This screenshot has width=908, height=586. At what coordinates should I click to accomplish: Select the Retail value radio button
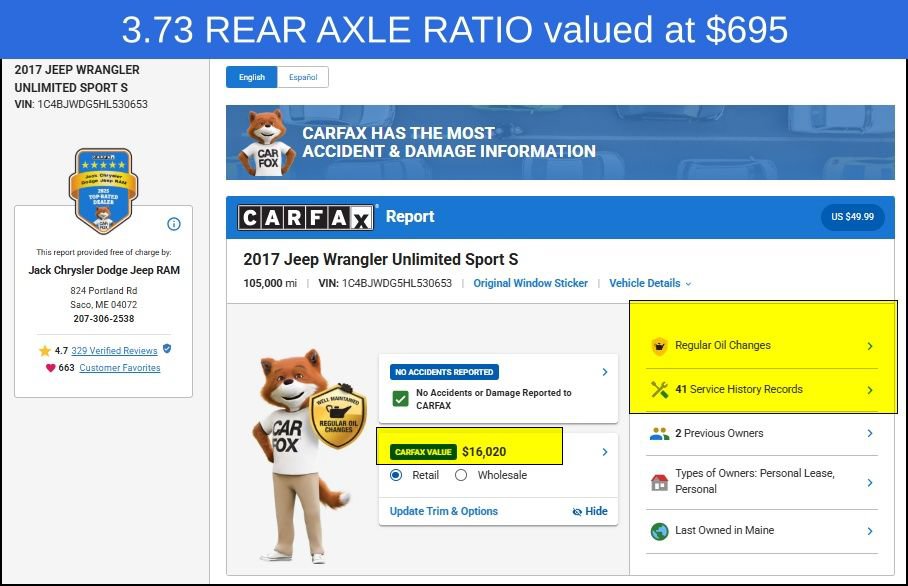point(396,475)
